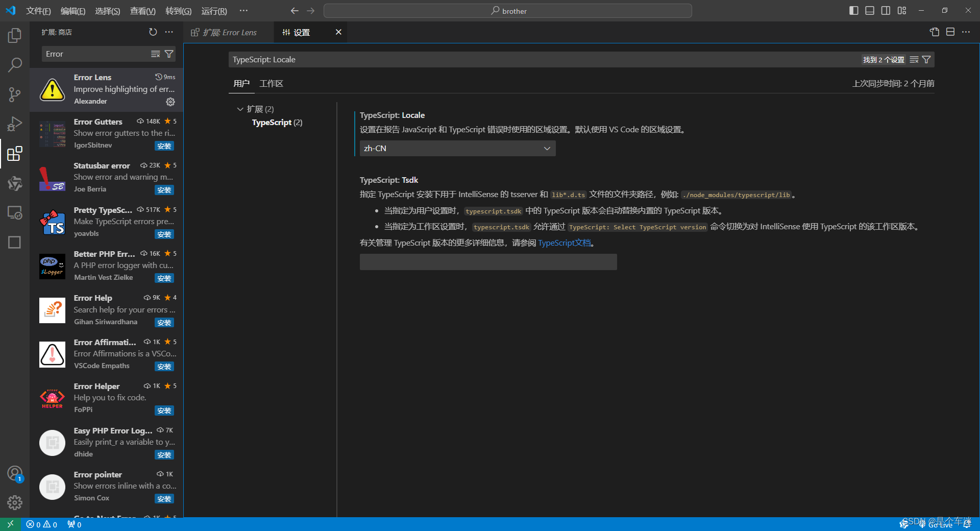Open the Search view in activity bar

coord(15,65)
